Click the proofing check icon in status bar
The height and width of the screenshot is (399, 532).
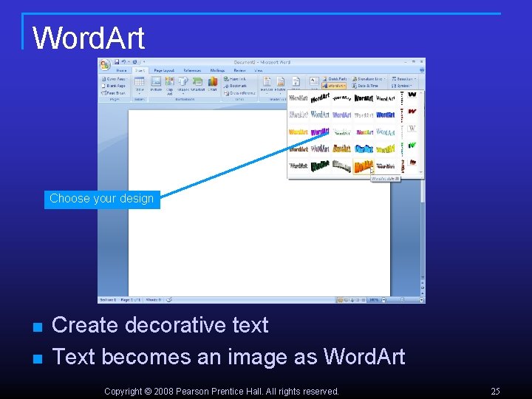pyautogui.click(x=169, y=299)
